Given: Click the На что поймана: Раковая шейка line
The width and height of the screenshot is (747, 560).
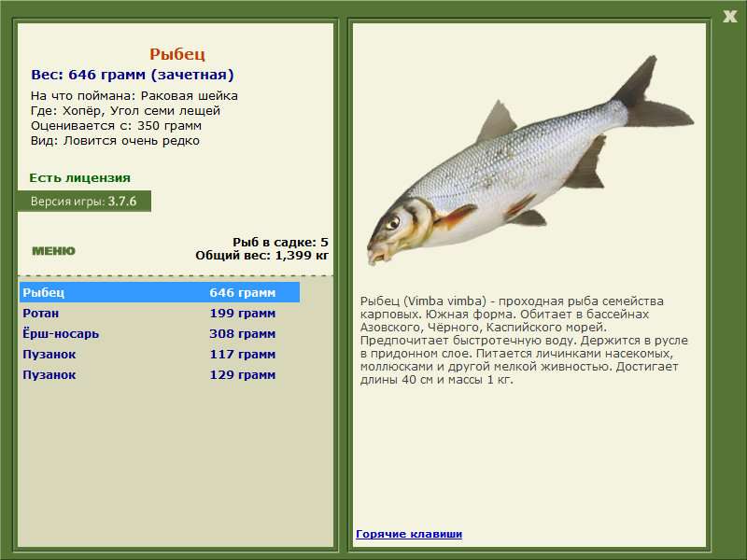Looking at the screenshot, I should [x=134, y=96].
